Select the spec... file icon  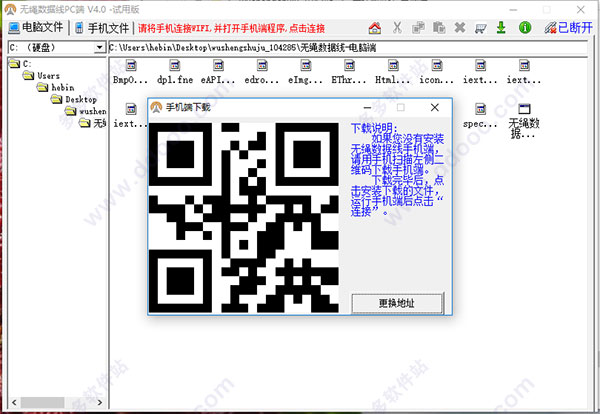[x=480, y=116]
